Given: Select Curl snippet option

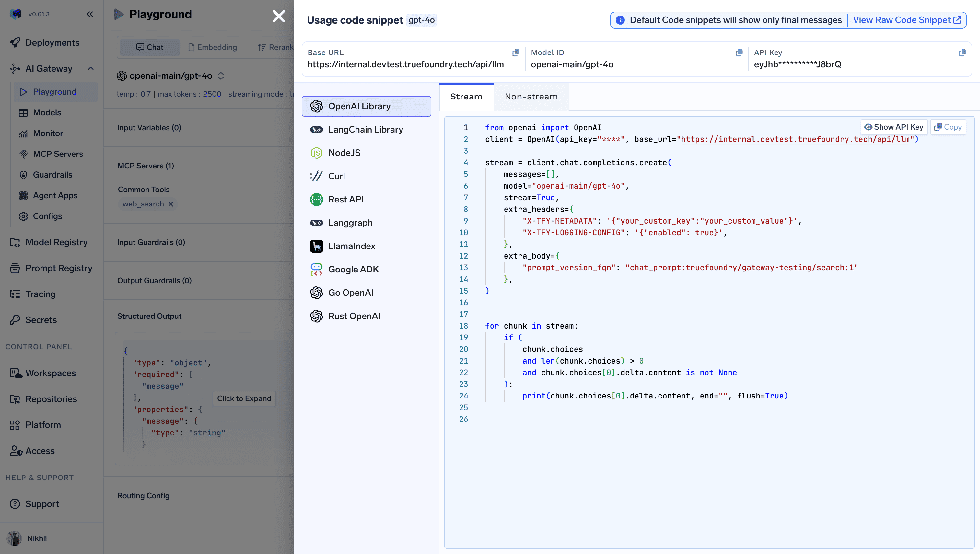Looking at the screenshot, I should [x=336, y=176].
